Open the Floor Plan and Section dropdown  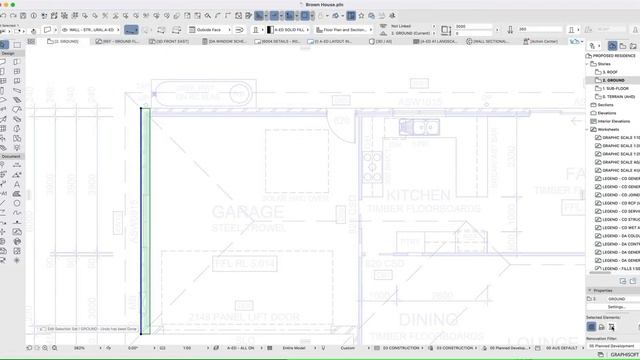click(344, 30)
